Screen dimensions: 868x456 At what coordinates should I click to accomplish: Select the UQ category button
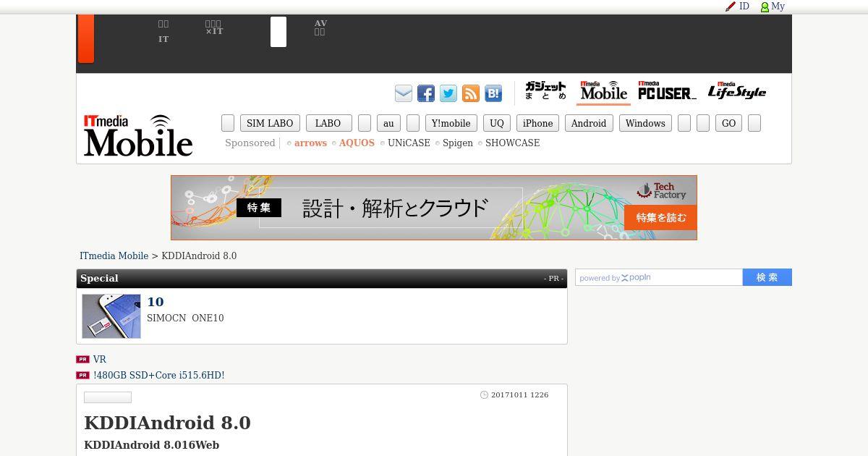(x=497, y=123)
